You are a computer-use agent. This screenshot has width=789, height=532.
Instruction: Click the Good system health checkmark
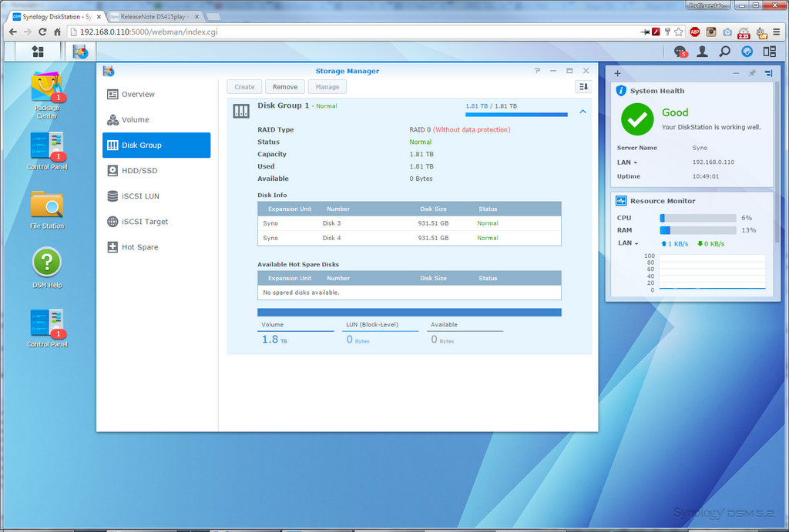pos(637,119)
